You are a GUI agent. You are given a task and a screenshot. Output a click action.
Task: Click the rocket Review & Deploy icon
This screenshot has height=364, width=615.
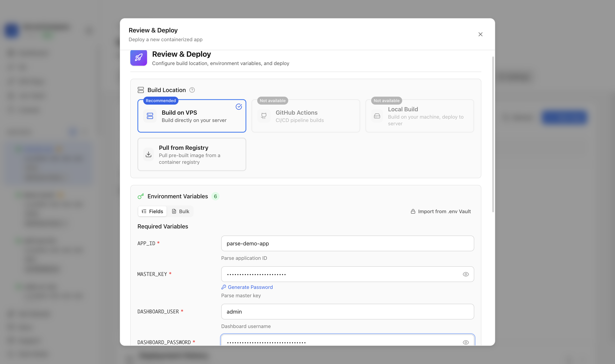[138, 58]
